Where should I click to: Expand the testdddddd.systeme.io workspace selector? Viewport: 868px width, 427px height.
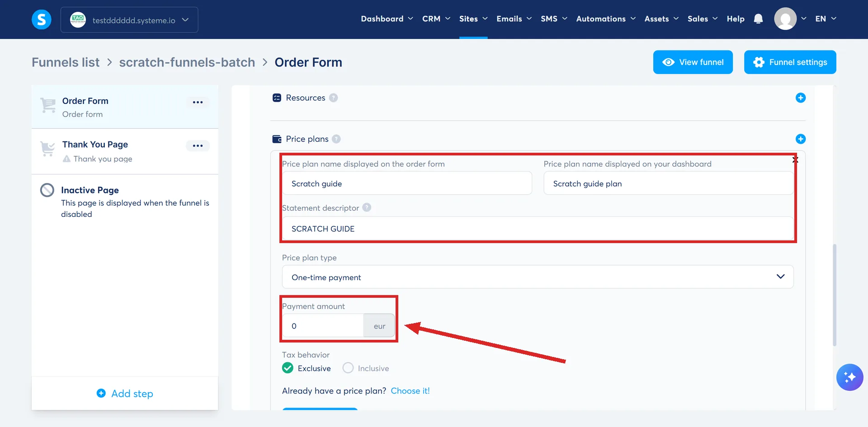[x=129, y=20]
